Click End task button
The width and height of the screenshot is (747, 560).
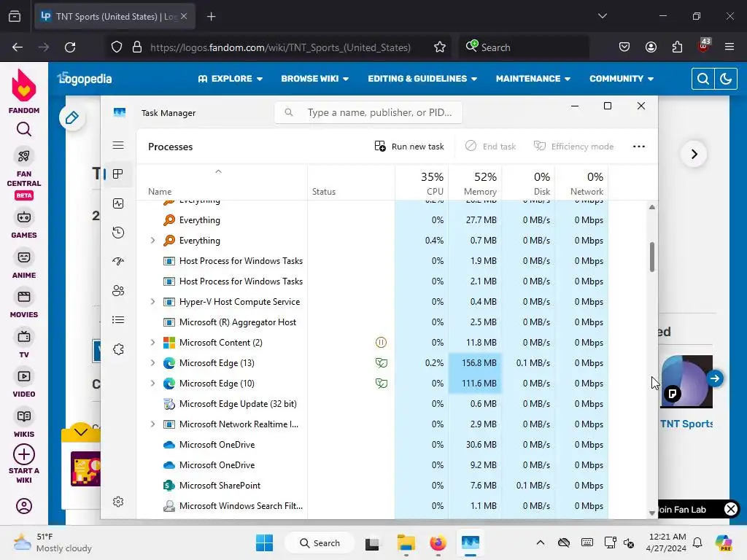491,146
